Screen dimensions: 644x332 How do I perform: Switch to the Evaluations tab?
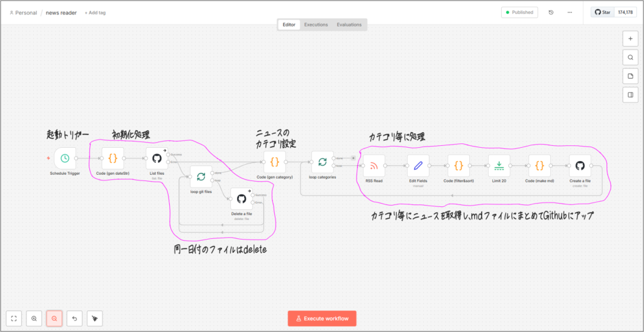(x=349, y=25)
